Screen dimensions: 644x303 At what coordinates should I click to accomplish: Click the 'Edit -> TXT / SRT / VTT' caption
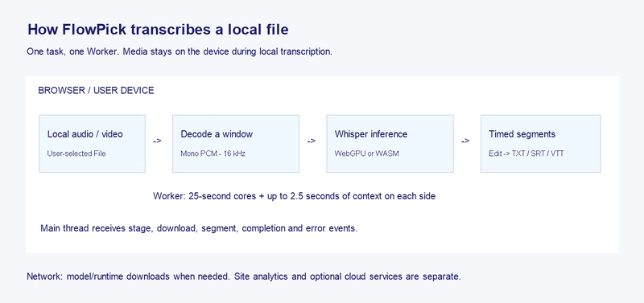(x=526, y=154)
